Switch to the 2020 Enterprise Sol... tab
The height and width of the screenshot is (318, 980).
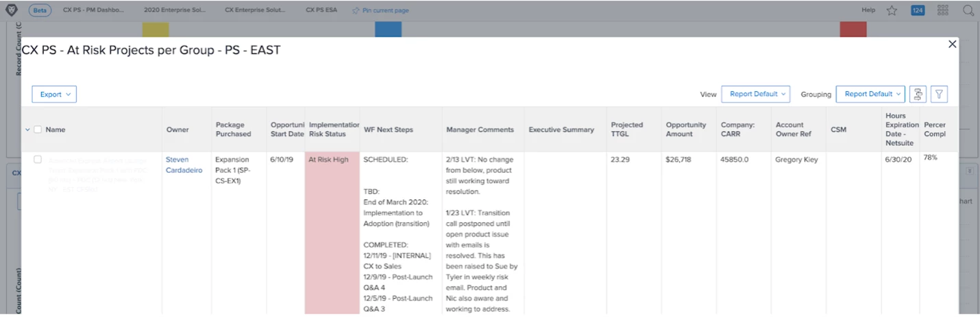(x=173, y=11)
